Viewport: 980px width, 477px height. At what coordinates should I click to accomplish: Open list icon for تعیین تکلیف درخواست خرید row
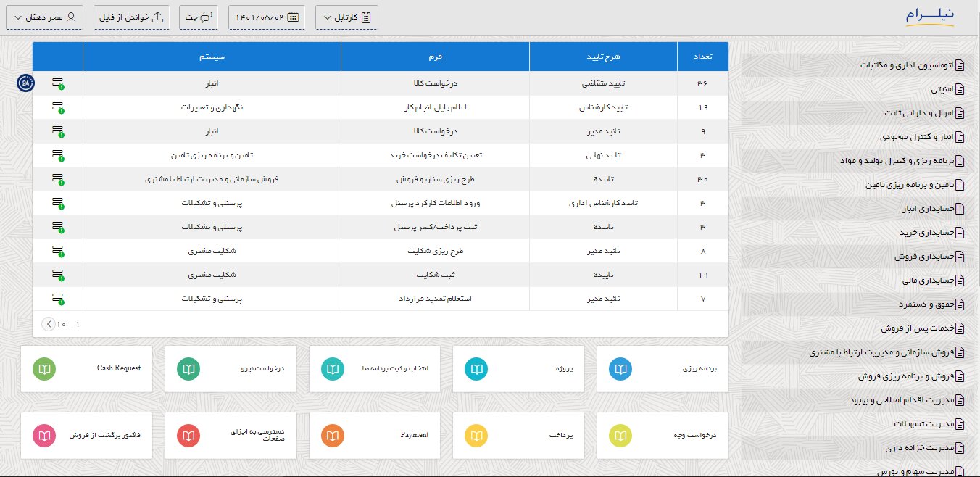click(x=58, y=155)
